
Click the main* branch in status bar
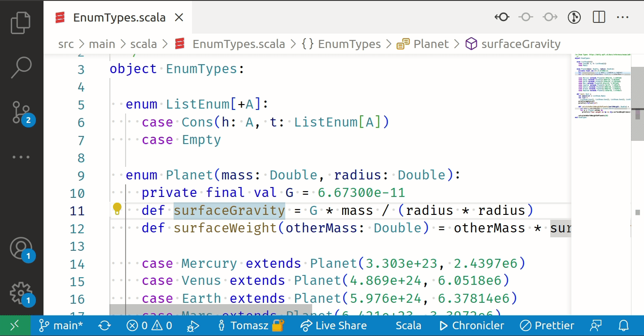[61, 326]
